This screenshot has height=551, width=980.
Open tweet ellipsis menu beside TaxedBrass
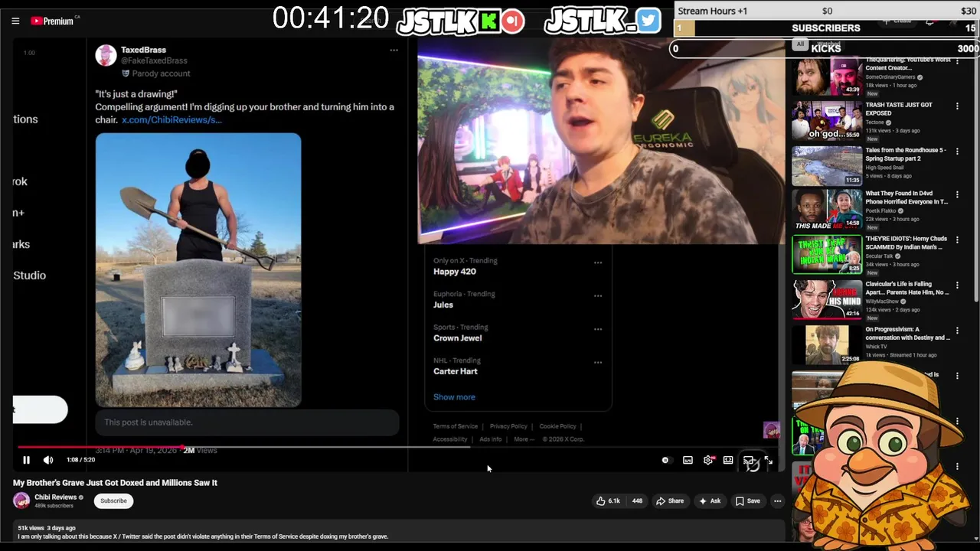pyautogui.click(x=394, y=51)
